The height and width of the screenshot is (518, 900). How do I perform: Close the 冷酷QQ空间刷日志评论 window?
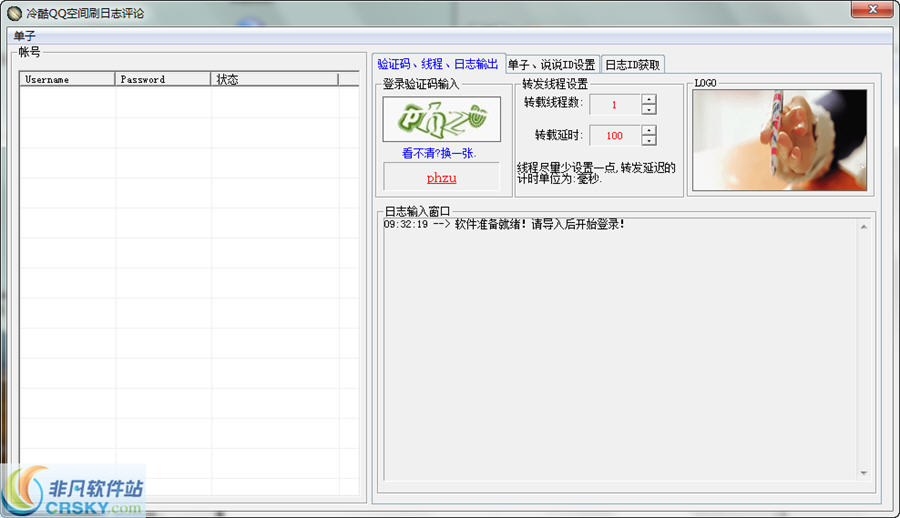click(x=872, y=9)
